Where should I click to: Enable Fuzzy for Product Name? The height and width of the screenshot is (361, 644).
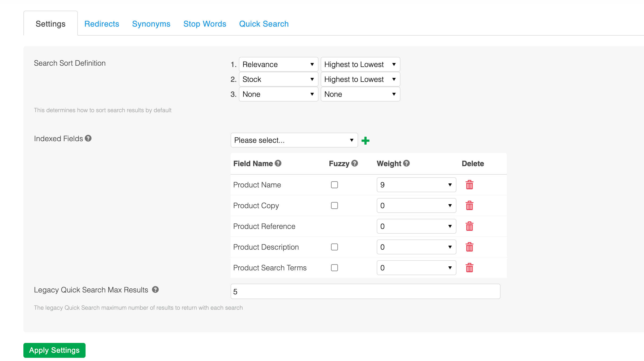334,185
